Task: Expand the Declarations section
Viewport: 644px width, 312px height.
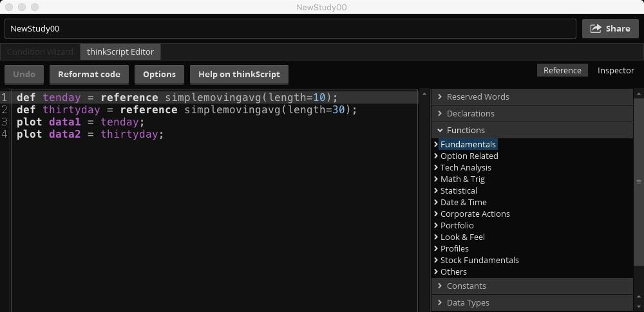Action: coord(532,113)
